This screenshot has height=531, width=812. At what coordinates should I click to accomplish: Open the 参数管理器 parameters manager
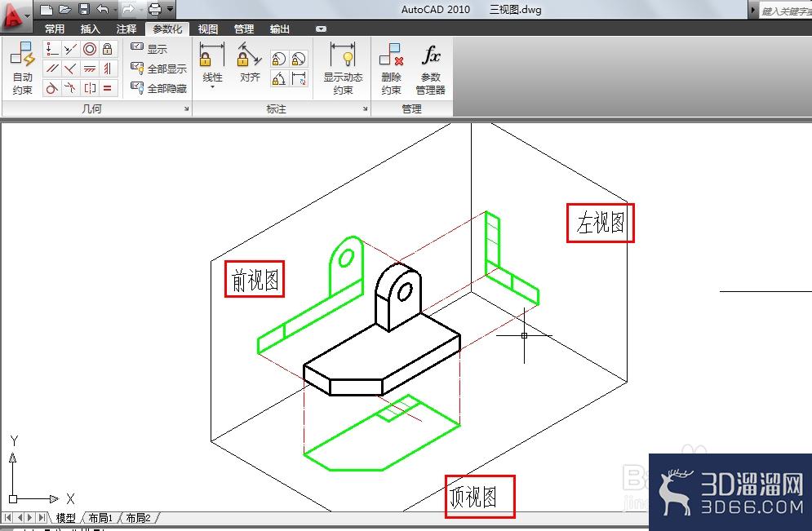[430, 69]
